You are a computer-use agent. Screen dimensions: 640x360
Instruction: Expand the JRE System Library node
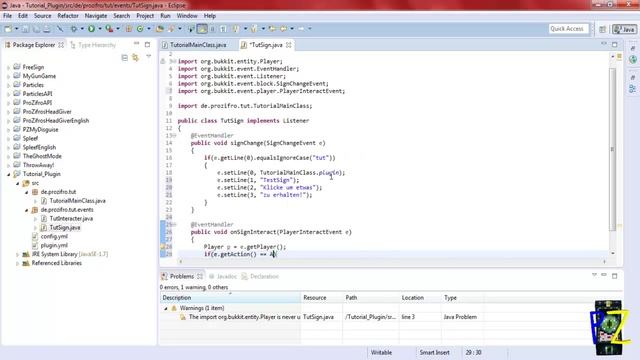(x=18, y=254)
